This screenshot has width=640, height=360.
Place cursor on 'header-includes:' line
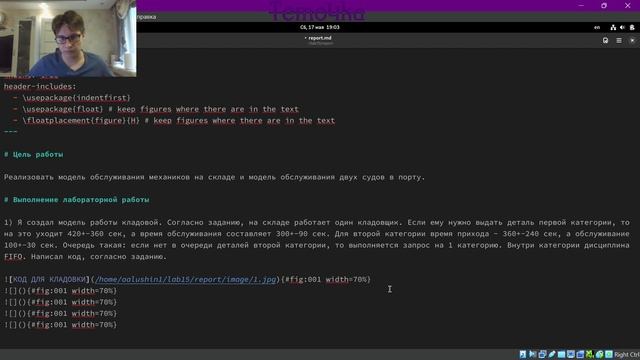click(x=40, y=87)
